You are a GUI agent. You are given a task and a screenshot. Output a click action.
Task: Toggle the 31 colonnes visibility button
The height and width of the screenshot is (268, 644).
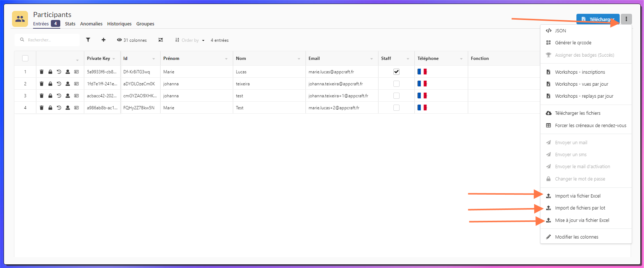coord(132,40)
